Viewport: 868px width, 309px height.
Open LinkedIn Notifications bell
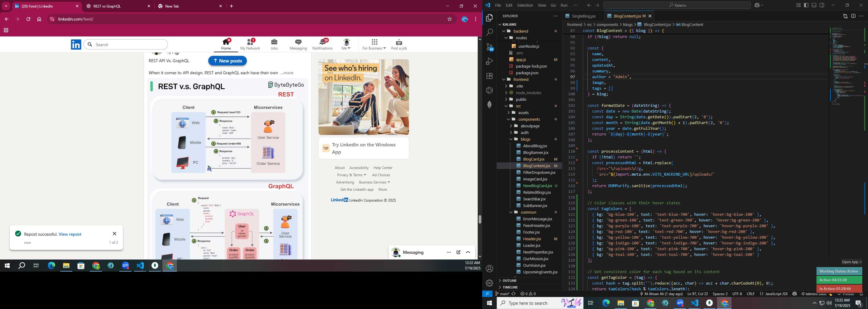322,45
